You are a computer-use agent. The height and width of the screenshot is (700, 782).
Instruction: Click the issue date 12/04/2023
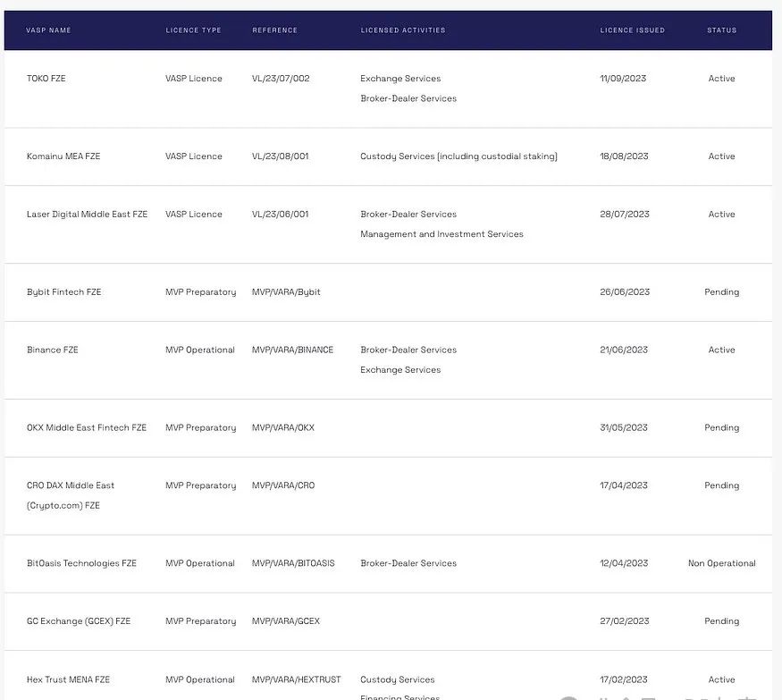(624, 563)
